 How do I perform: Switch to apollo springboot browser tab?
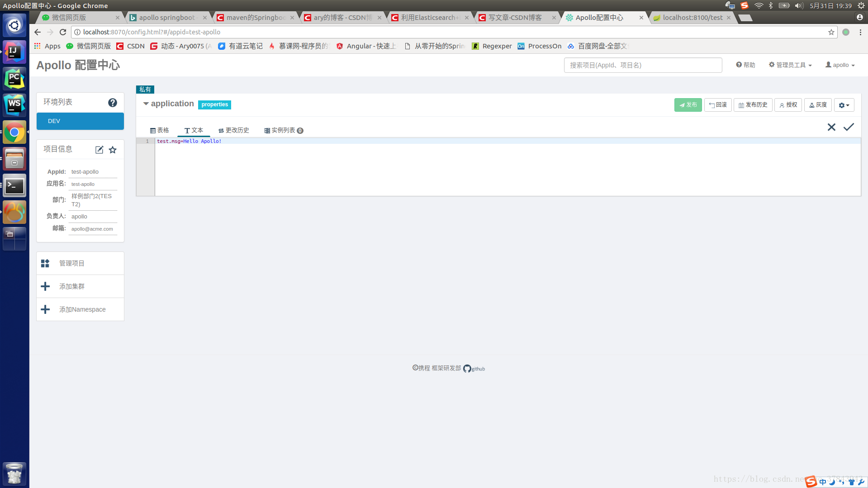(167, 18)
